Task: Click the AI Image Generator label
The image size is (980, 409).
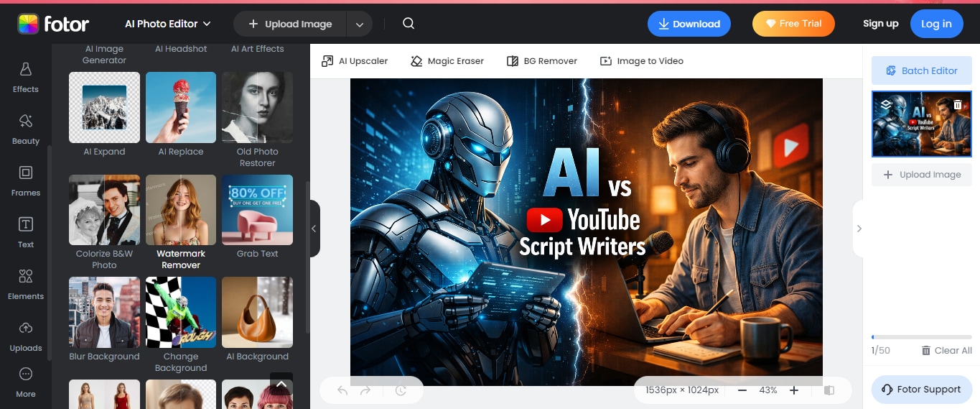Action: point(104,55)
